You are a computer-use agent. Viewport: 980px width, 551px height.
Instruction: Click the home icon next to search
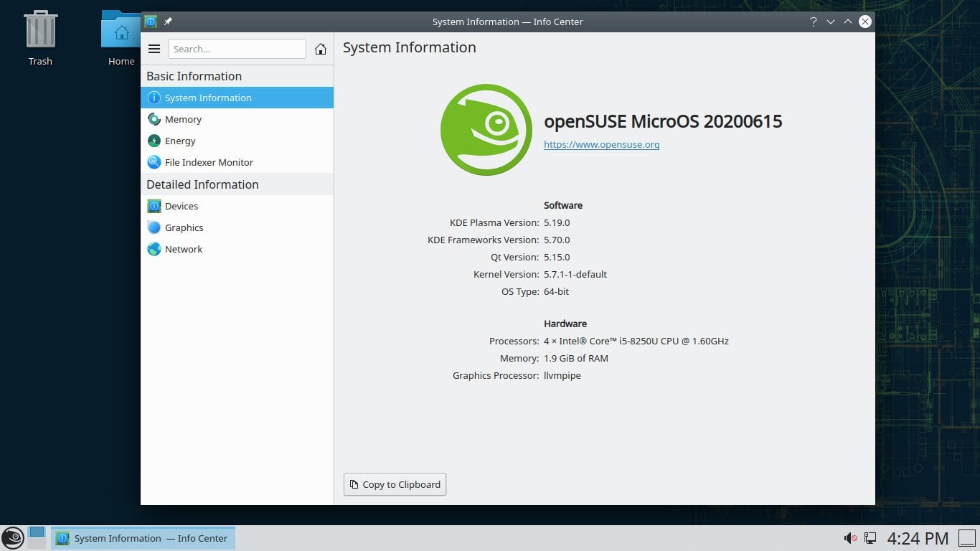click(321, 49)
